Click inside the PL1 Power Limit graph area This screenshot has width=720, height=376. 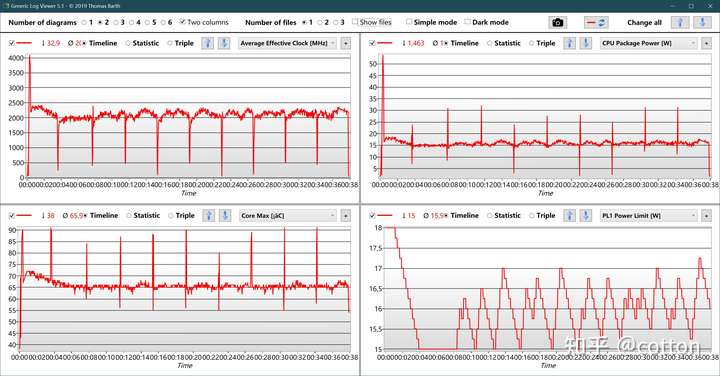[549, 289]
